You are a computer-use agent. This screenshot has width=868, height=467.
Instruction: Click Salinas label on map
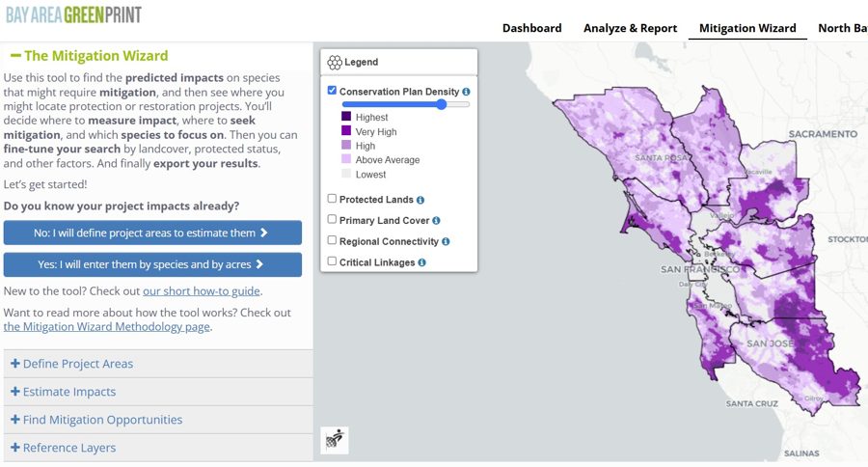click(x=801, y=453)
